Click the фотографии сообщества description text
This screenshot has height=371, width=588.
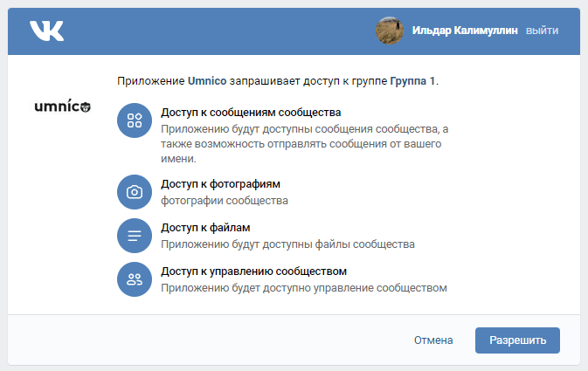coord(225,201)
